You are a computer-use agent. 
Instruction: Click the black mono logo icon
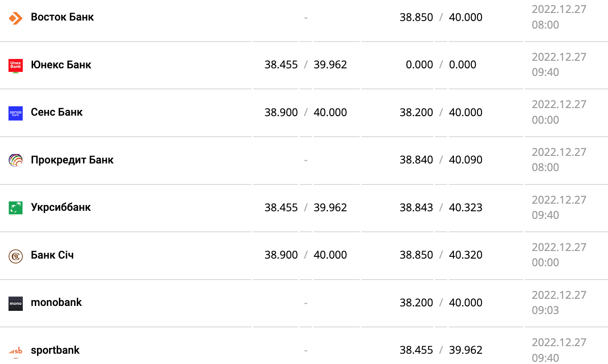(16, 303)
